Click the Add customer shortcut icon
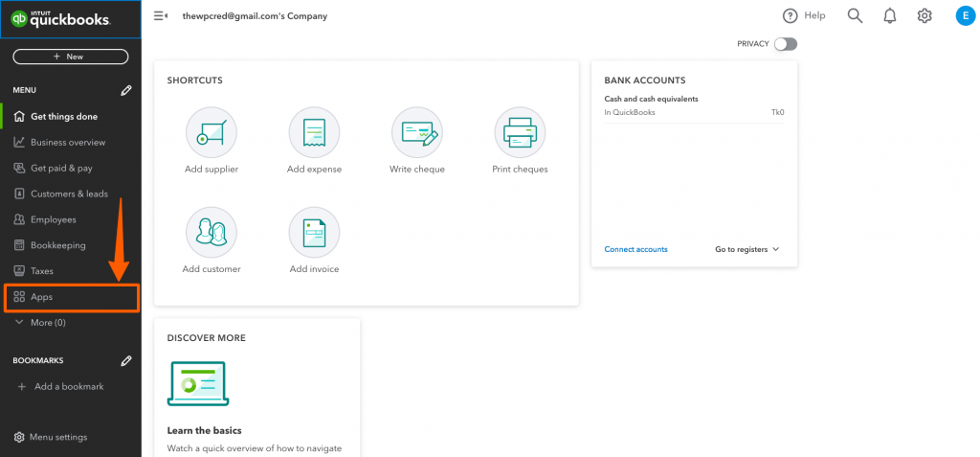Screen dimensions: 980x457 [x=212, y=233]
